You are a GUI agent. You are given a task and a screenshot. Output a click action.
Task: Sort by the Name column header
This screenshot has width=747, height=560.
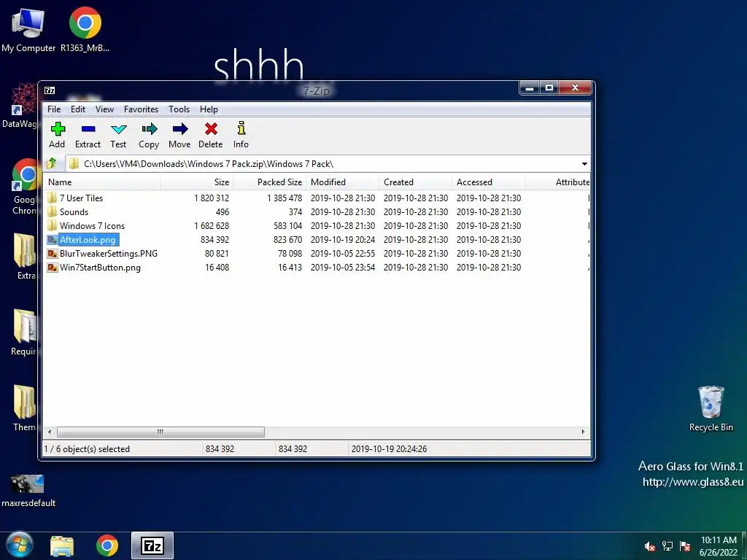click(x=101, y=182)
